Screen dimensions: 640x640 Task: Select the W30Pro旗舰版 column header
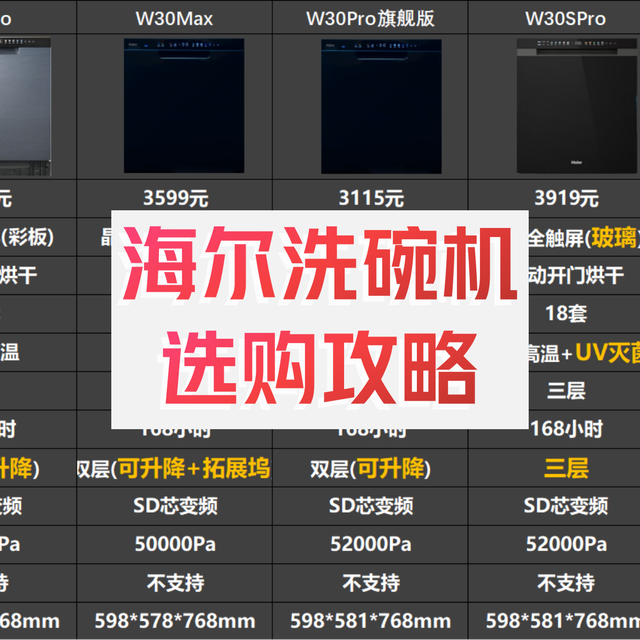[x=372, y=18]
